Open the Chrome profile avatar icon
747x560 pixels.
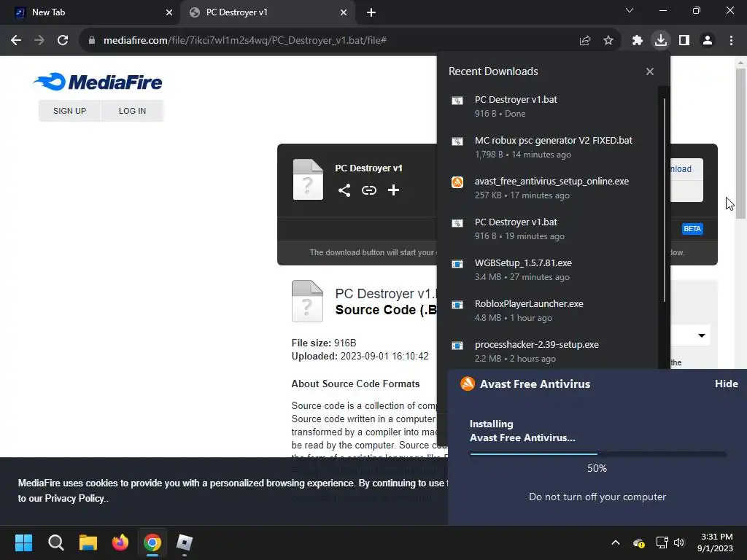tap(708, 41)
